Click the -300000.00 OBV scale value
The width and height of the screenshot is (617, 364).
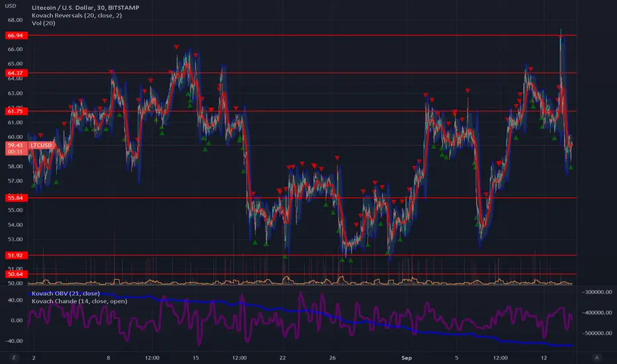coord(597,292)
